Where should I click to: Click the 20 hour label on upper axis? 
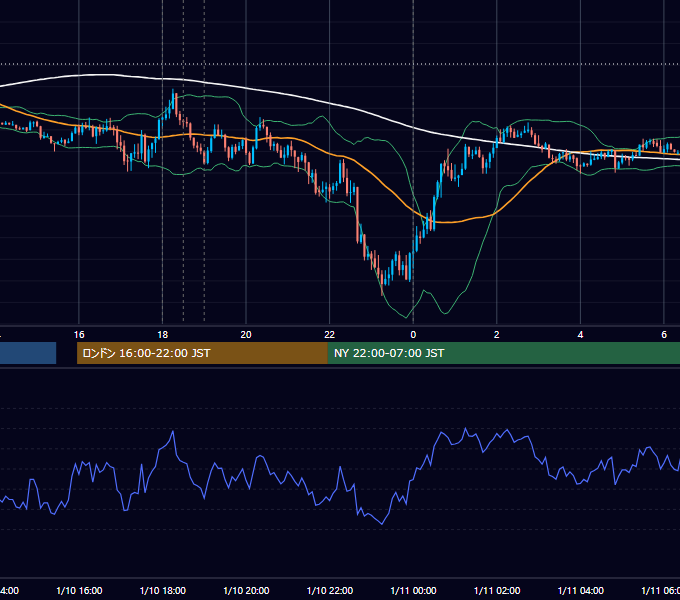[x=246, y=335]
